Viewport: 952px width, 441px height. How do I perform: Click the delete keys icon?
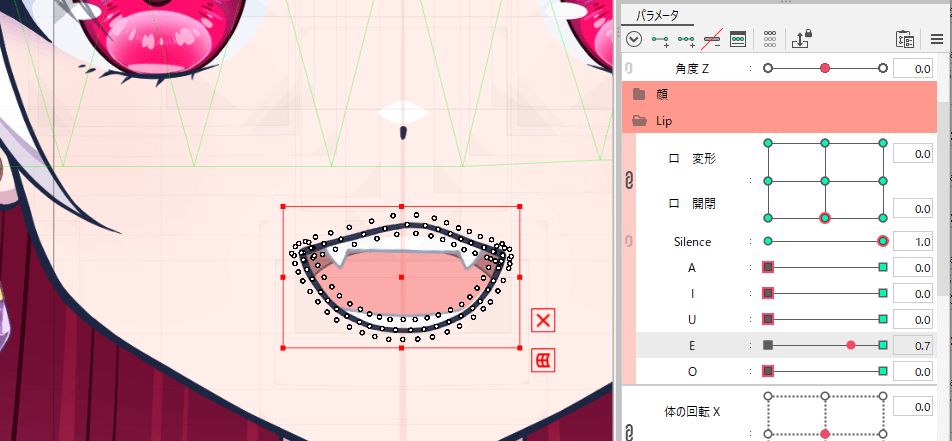click(x=711, y=39)
